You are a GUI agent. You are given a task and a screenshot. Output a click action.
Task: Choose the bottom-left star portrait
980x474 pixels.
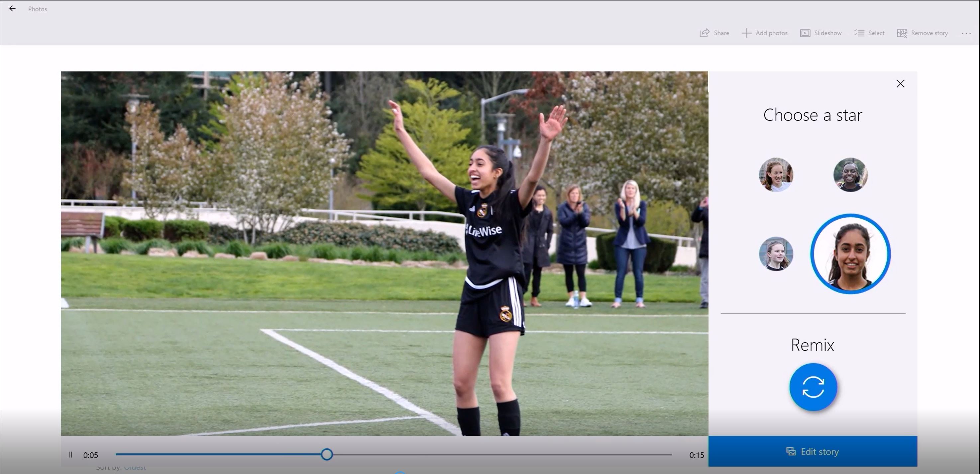[776, 253]
